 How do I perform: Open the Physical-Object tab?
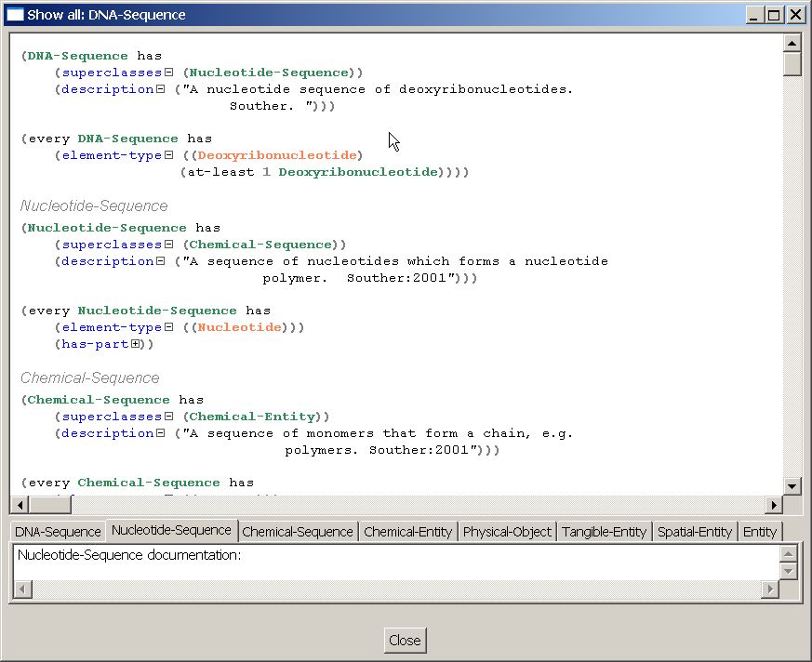tap(507, 532)
